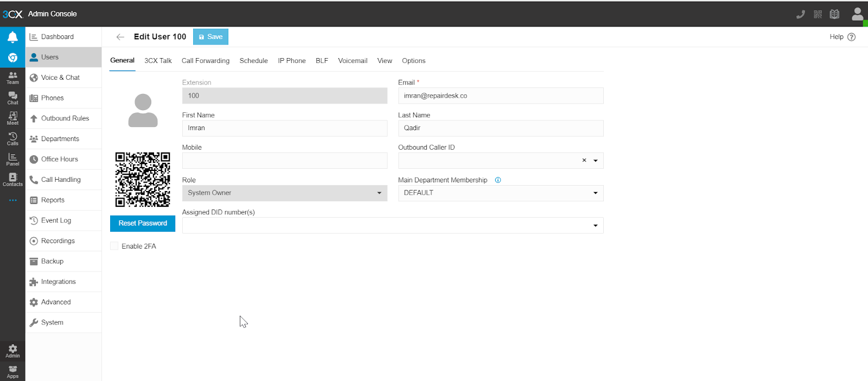Expand the Outbound Caller ID dropdown
The height and width of the screenshot is (381, 868).
pos(596,161)
